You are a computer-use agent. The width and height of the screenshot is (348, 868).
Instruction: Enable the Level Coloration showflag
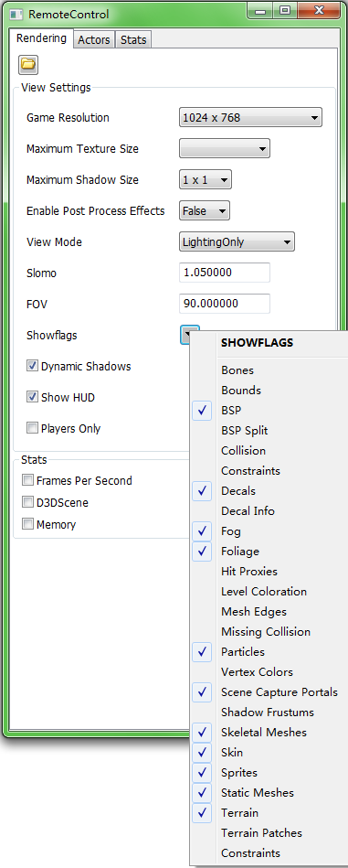269,592
